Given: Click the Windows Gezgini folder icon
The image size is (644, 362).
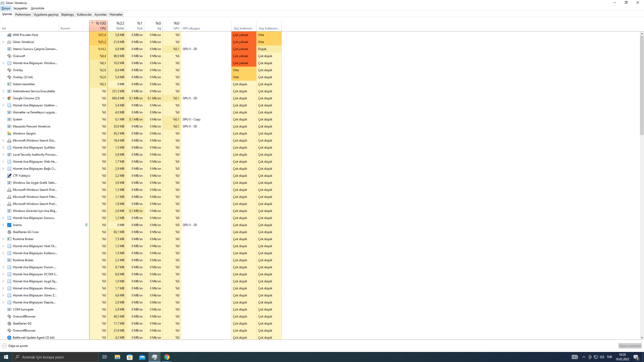Looking at the screenshot, I should [9, 133].
